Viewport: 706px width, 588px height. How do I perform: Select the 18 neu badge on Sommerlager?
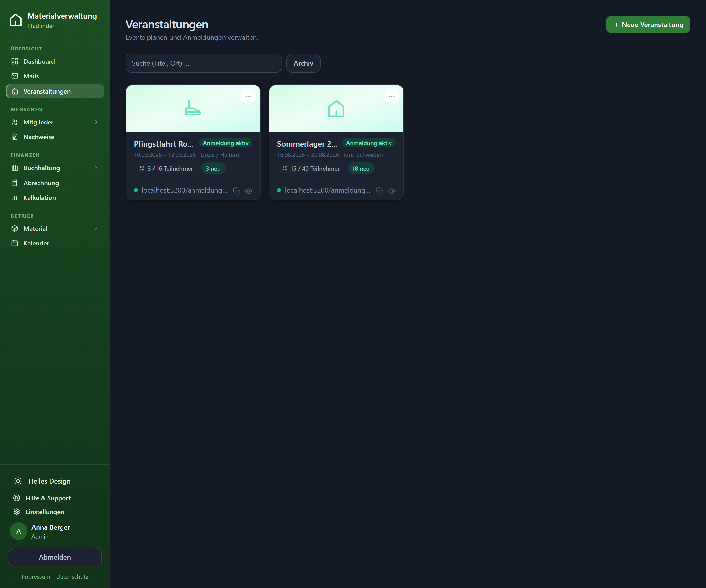coord(361,168)
